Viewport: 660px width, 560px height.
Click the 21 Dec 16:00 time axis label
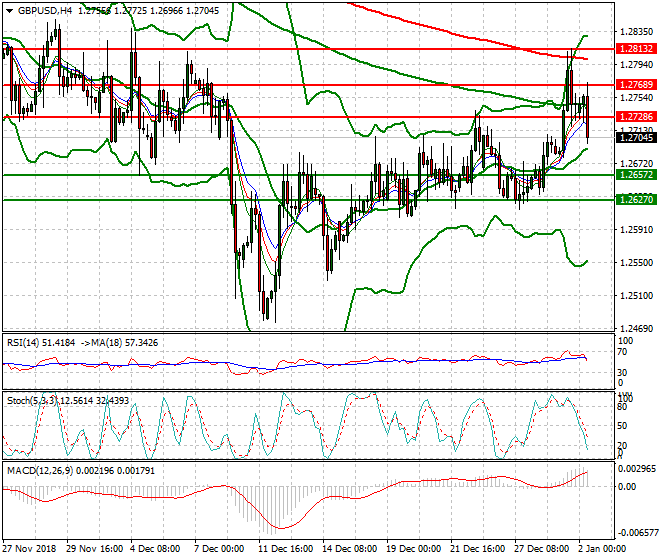478,549
